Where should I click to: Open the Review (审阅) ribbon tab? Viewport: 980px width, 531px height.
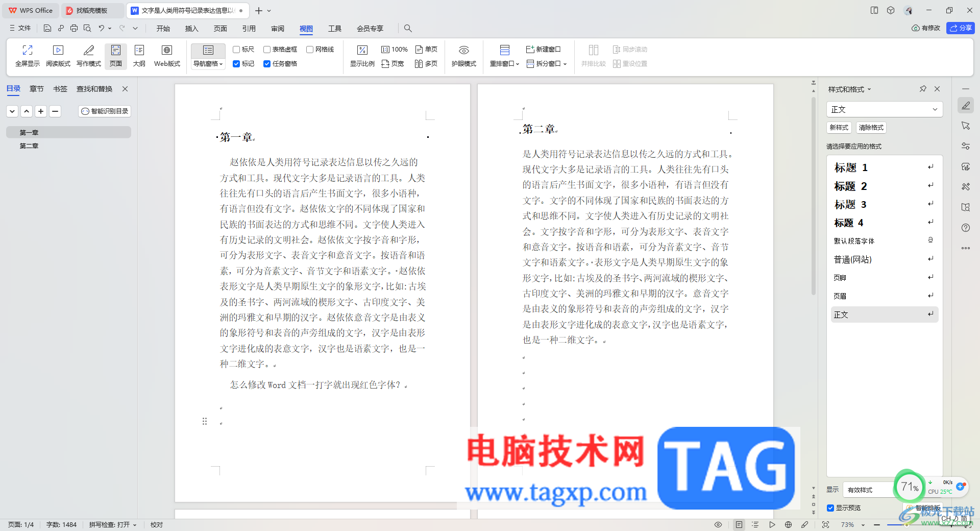[278, 29]
